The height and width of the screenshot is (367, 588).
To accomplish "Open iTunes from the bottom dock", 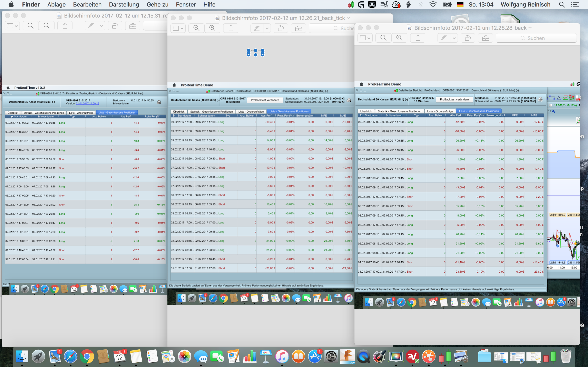I will click(282, 357).
